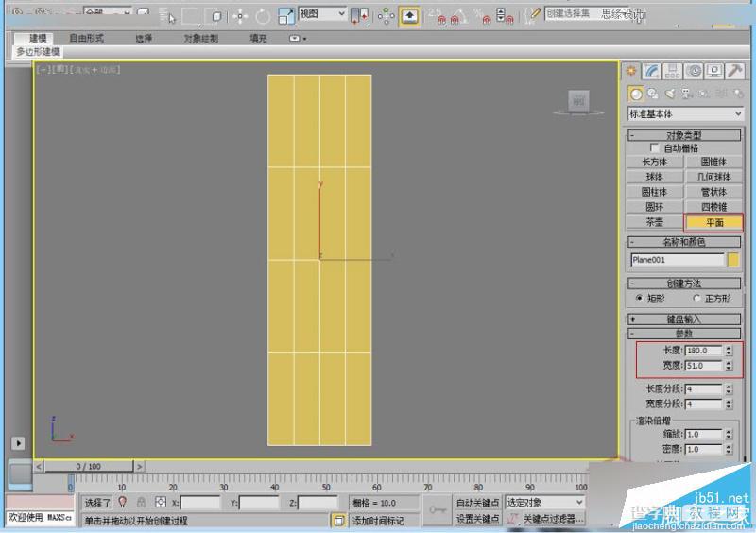Select the Systems category icon

(738, 94)
